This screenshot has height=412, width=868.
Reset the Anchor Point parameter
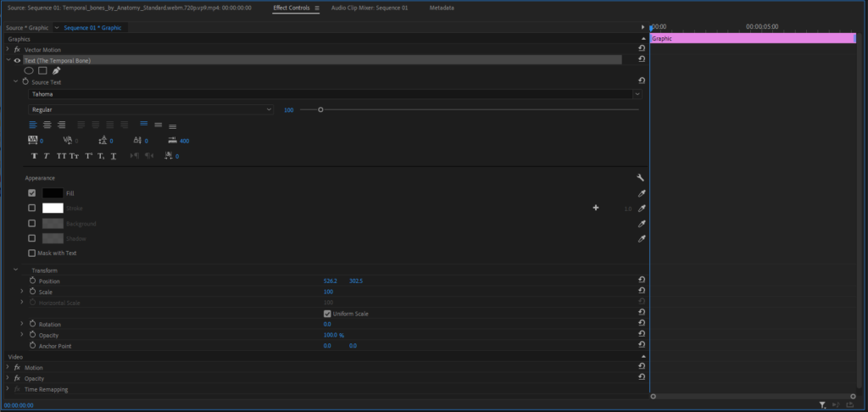pyautogui.click(x=641, y=344)
